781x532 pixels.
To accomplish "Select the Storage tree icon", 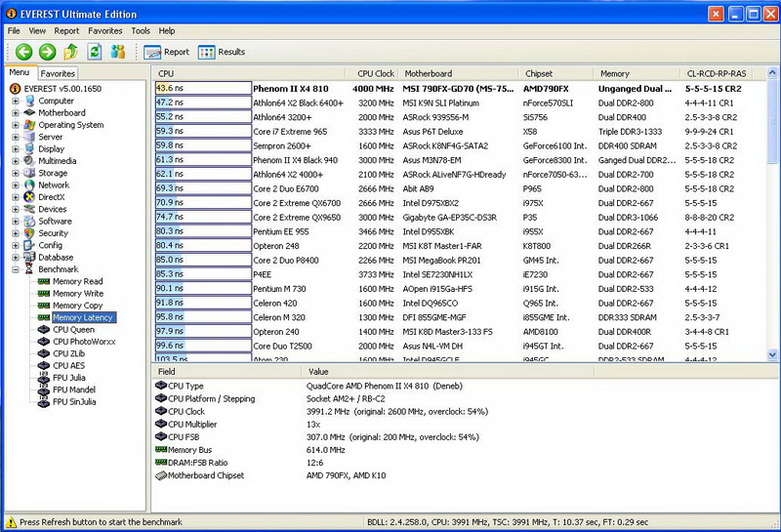I will tap(30, 173).
